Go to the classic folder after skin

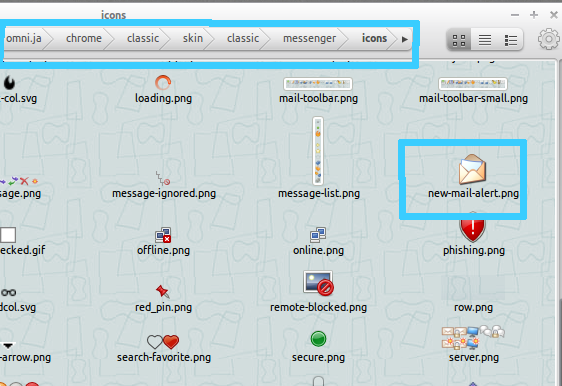[243, 38]
